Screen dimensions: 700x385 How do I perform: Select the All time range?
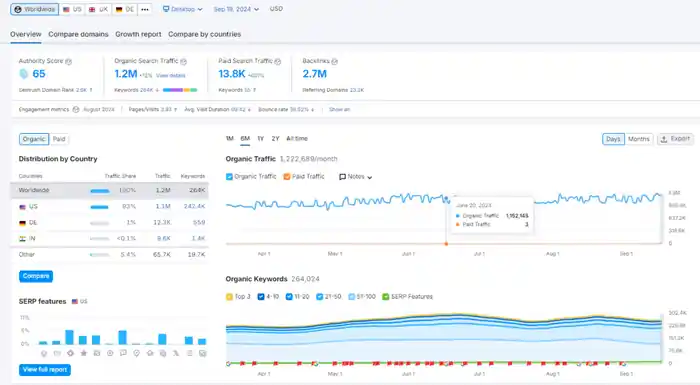coord(297,139)
